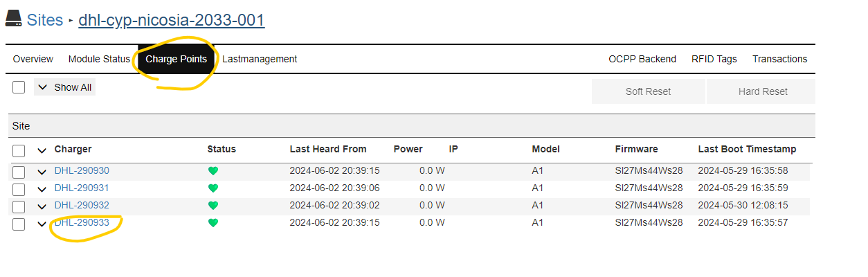This screenshot has height=277, width=868.
Task: Click the Sites server icon
Action: tap(13, 18)
